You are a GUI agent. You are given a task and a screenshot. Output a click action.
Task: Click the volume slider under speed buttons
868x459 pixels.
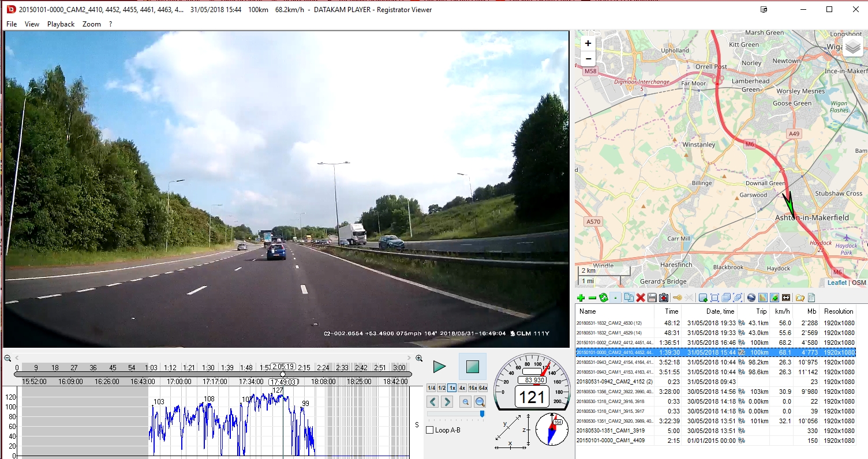pos(456,413)
